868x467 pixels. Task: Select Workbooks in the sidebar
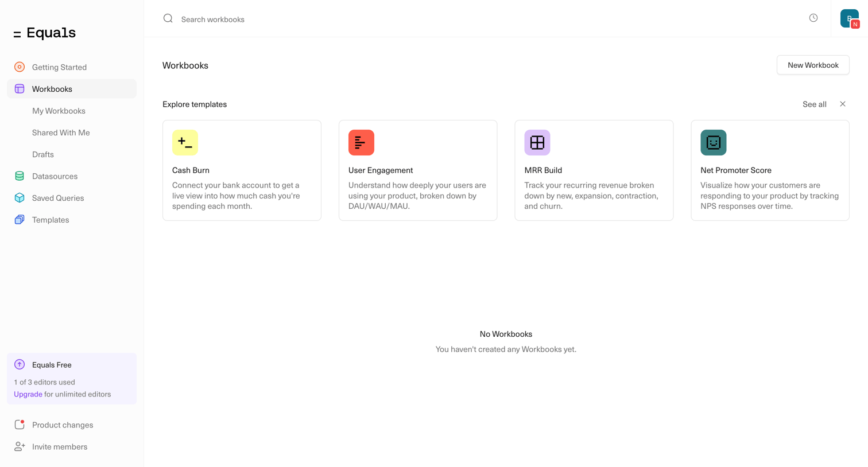click(x=72, y=89)
